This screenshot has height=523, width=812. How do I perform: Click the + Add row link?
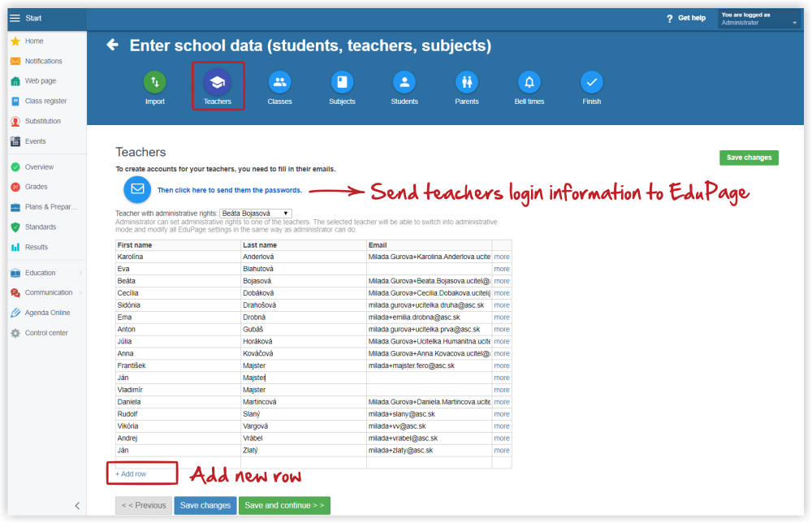pos(131,473)
